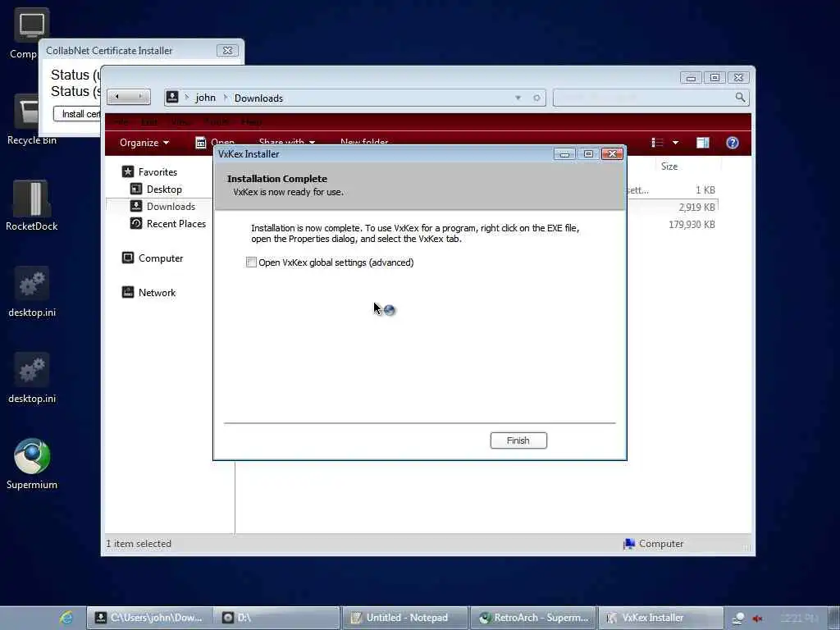Click the address bar location icon
Viewport: 840px width, 630px height.
[x=172, y=97]
